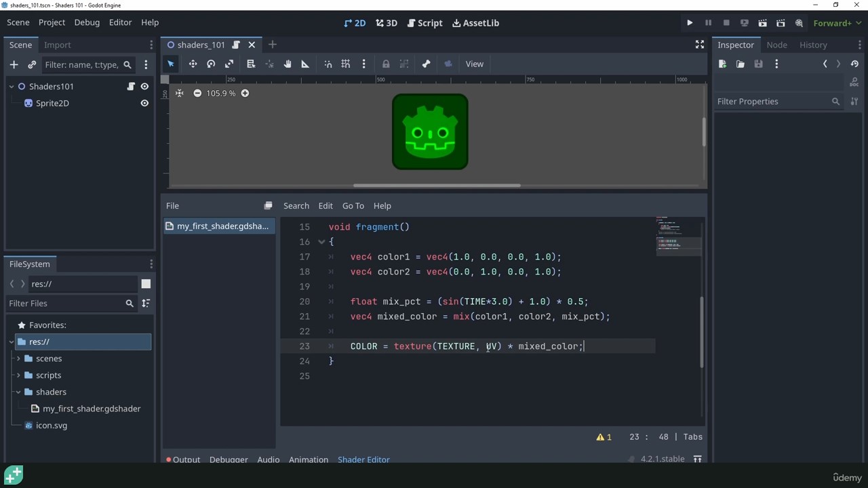Viewport: 868px width, 488px height.
Task: Toggle shader editor floating window icon
Action: tap(268, 205)
